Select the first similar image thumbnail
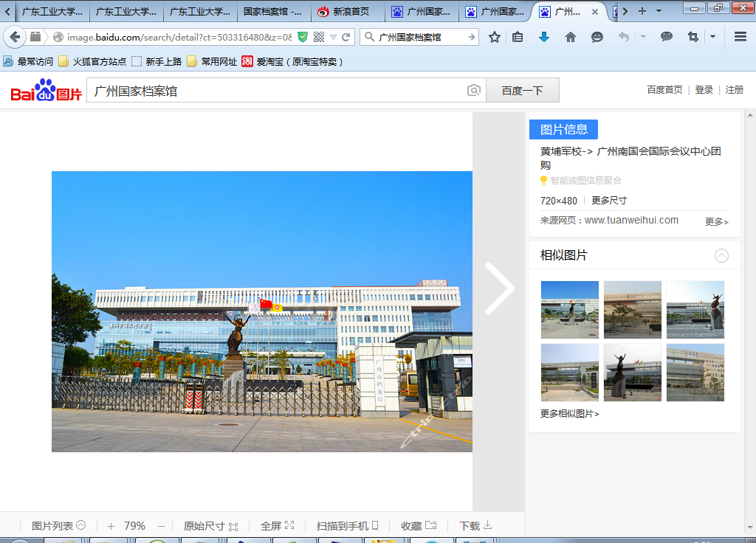This screenshot has height=543, width=756. point(569,309)
